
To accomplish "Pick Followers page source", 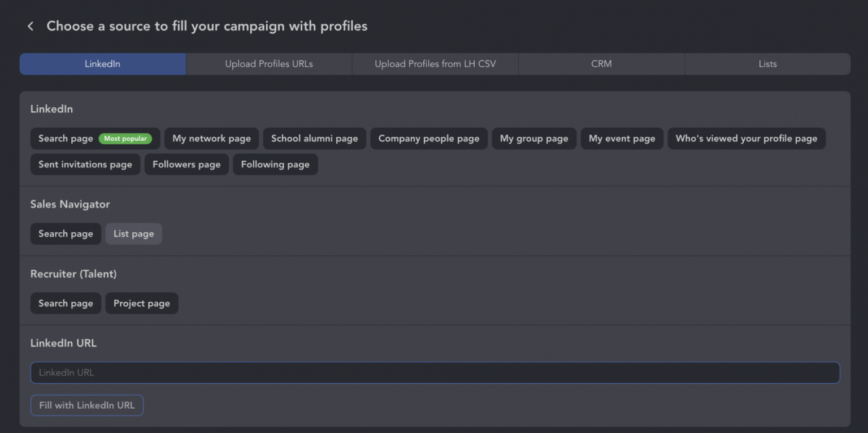I will point(186,164).
